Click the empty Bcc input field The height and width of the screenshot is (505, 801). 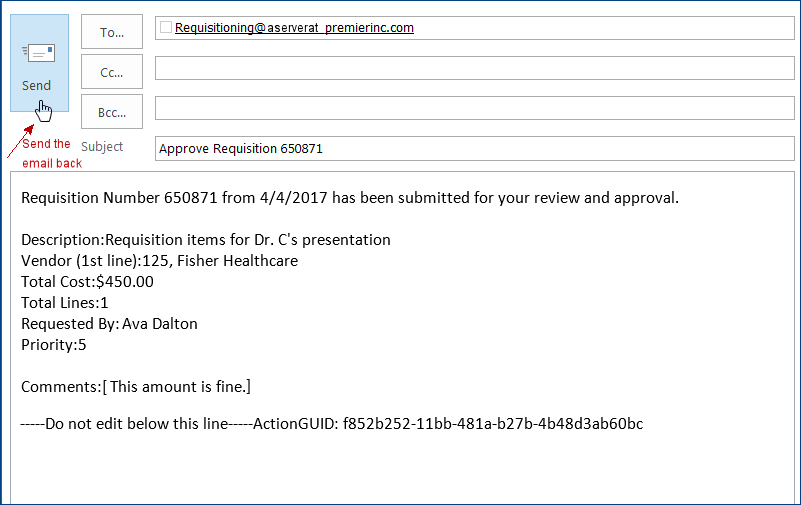point(474,107)
